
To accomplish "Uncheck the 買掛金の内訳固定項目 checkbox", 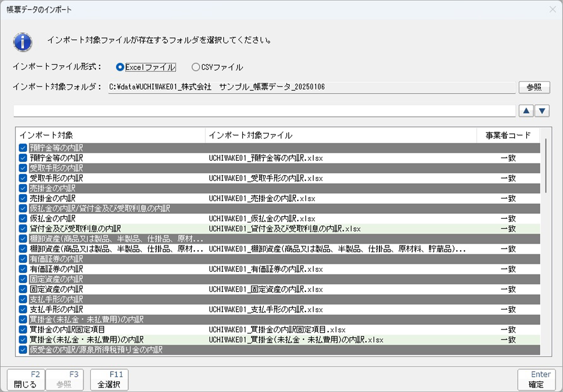I will (23, 330).
